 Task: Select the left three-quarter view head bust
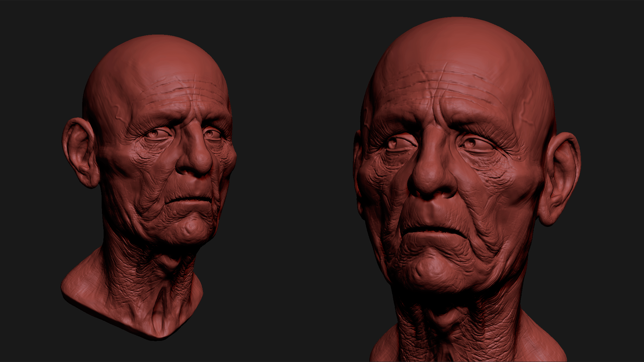[x=149, y=188]
